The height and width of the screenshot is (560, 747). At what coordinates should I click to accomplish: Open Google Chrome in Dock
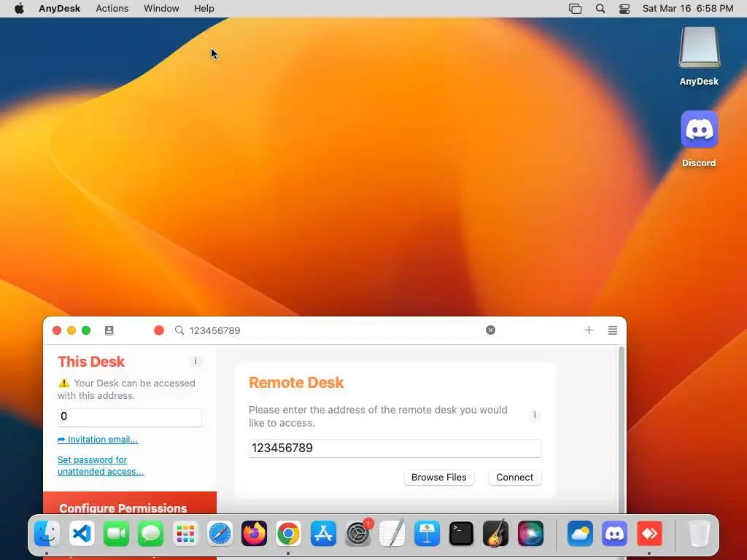289,533
